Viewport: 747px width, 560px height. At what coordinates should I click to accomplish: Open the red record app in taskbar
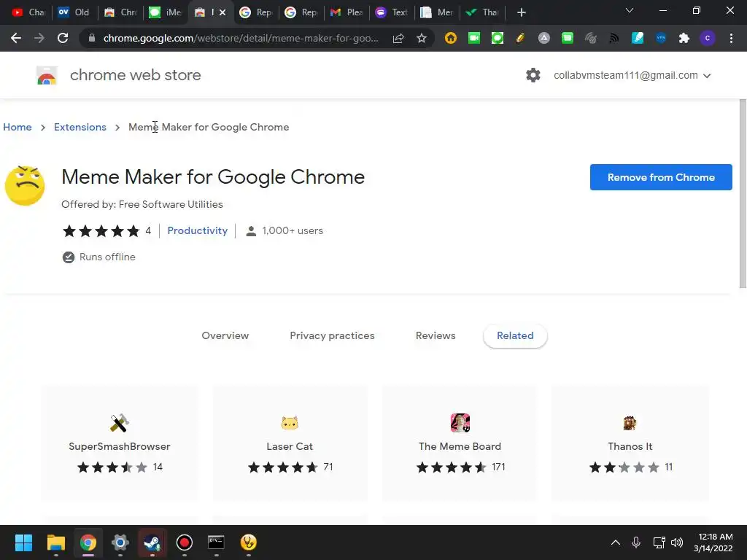point(185,542)
